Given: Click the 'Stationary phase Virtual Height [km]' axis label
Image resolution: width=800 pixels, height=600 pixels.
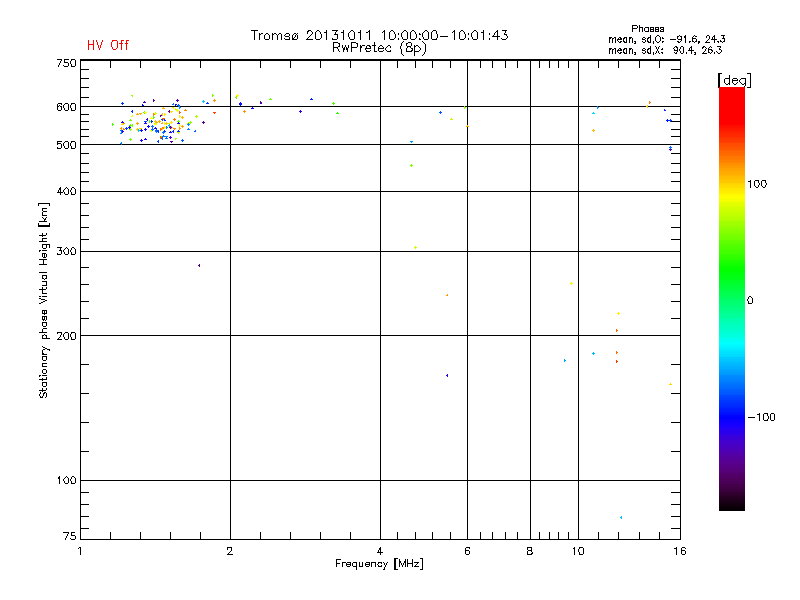Looking at the screenshot, I should pyautogui.click(x=44, y=301).
